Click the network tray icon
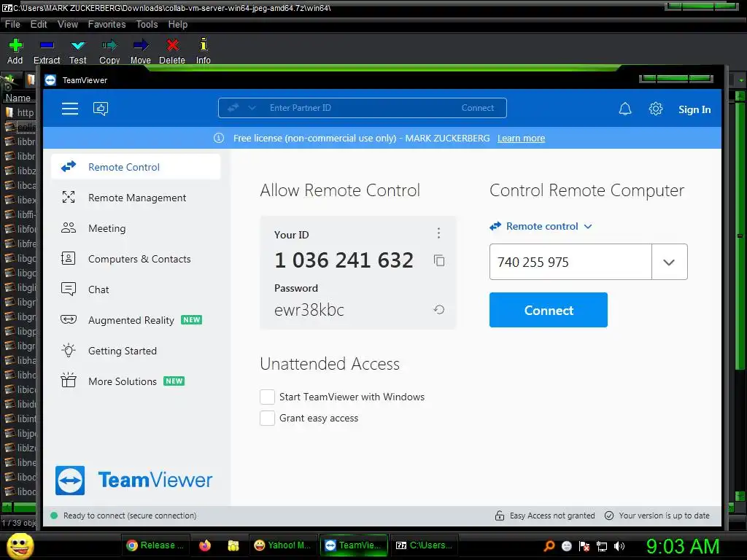This screenshot has height=560, width=747. [602, 546]
